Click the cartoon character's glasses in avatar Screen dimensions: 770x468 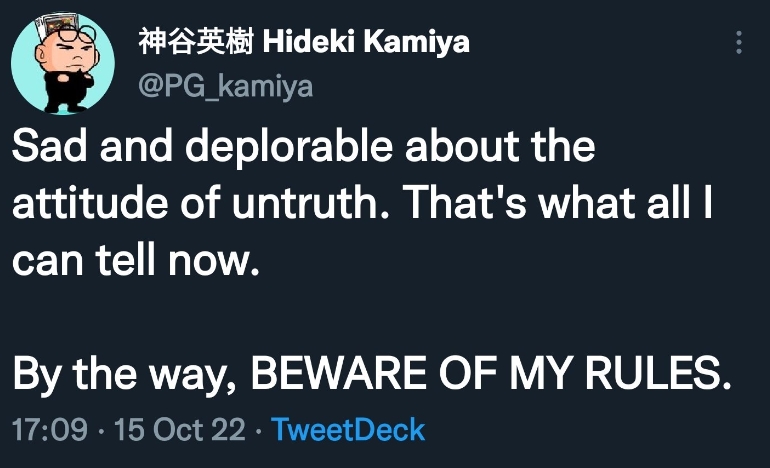pyautogui.click(x=76, y=35)
